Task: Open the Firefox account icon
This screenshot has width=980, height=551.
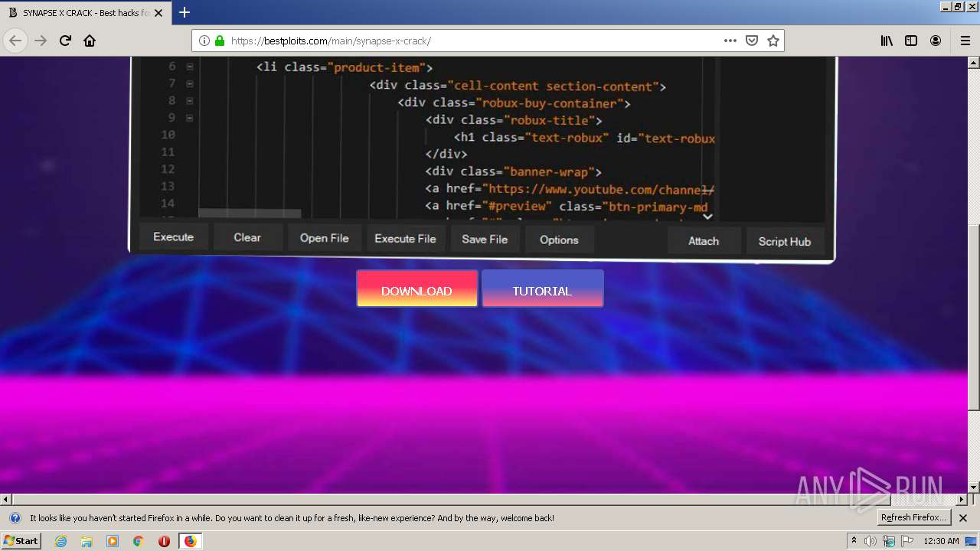Action: tap(936, 41)
